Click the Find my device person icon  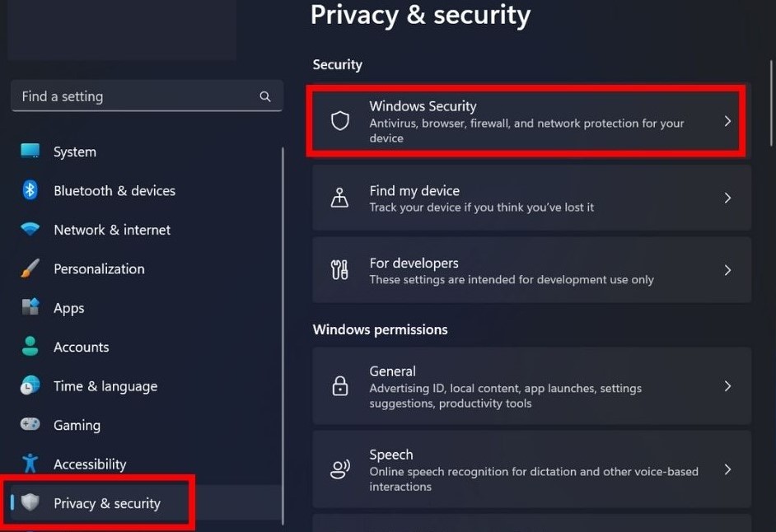point(339,197)
